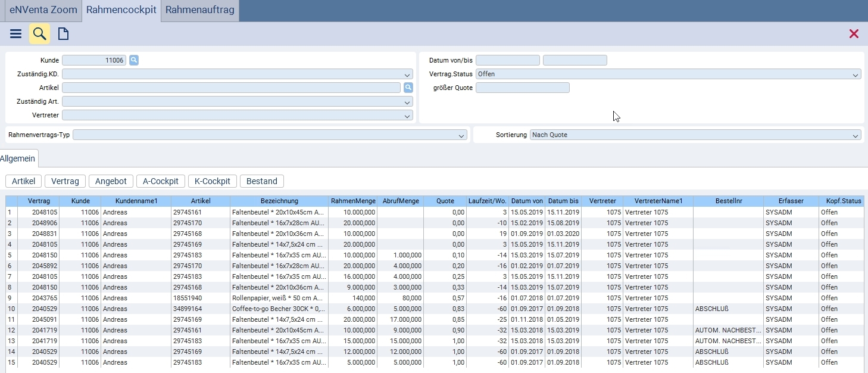The height and width of the screenshot is (373, 868).
Task: Sort by the Quote column header
Action: click(445, 201)
